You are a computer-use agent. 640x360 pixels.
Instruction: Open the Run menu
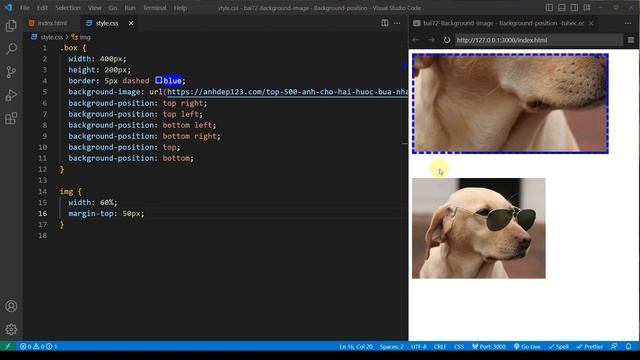130,8
